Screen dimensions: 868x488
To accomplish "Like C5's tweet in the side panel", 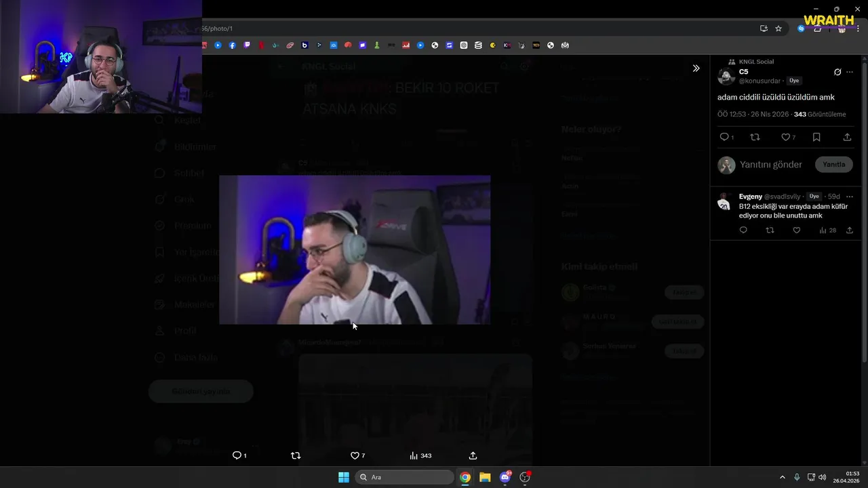I will click(786, 137).
